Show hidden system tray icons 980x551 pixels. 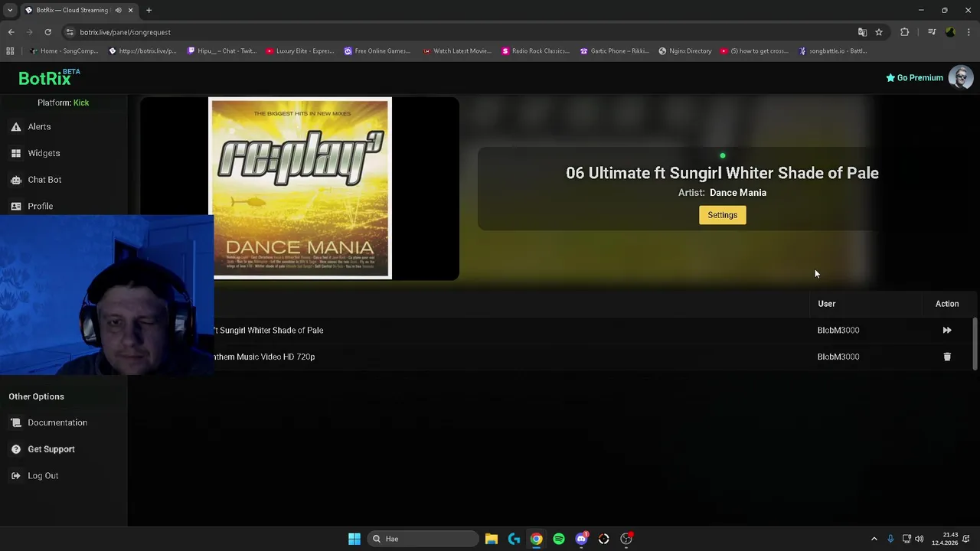coord(874,539)
